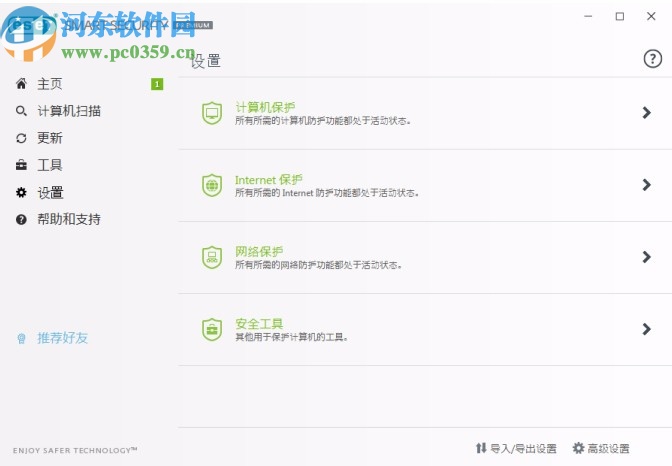Click 导入/导出设置 text

click(x=523, y=448)
